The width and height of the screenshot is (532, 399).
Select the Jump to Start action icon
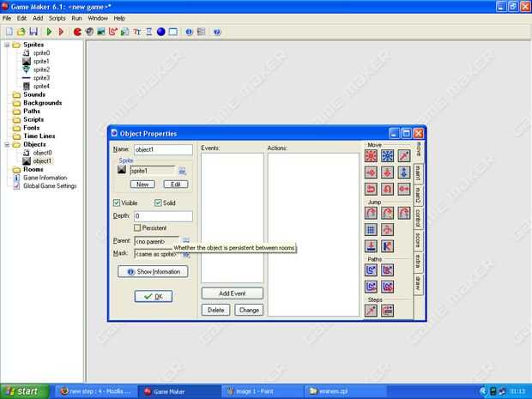coord(387,213)
